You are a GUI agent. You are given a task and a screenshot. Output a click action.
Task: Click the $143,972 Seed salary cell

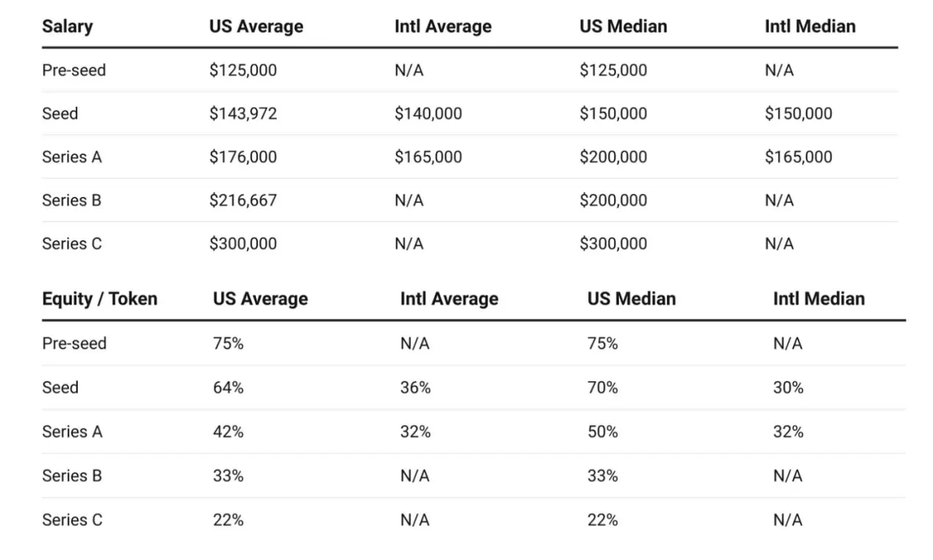243,114
